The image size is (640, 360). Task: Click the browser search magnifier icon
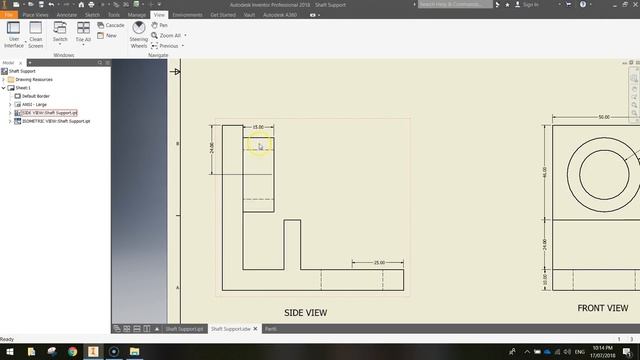(100, 62)
